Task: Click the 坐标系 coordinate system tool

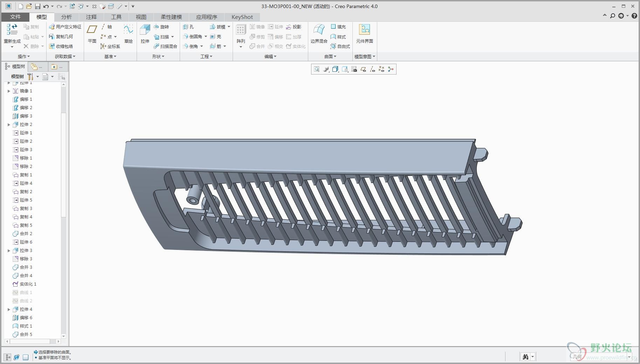Action: coord(110,46)
